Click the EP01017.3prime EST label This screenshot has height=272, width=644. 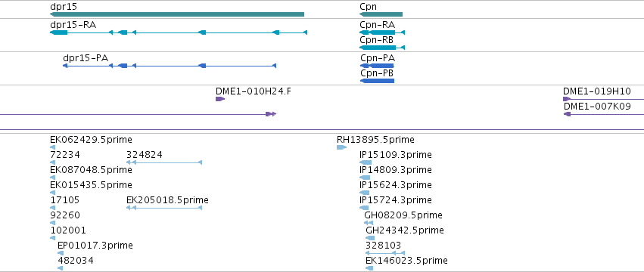(x=95, y=246)
